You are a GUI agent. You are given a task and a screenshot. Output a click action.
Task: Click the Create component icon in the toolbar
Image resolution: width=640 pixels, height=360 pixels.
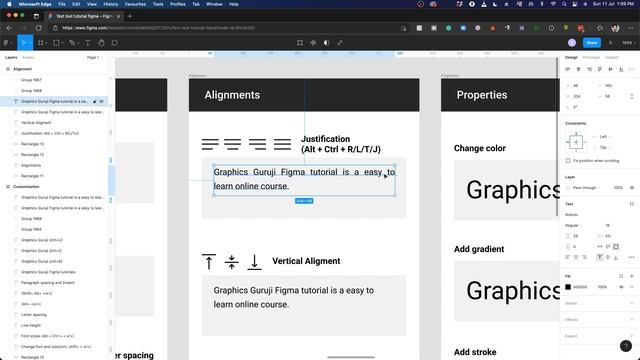[x=313, y=42]
